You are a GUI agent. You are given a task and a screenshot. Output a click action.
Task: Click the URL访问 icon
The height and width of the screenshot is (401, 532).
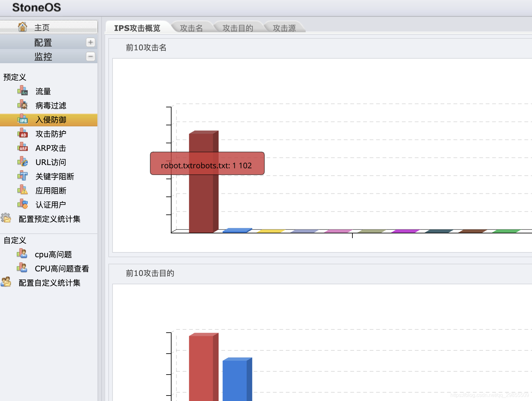pyautogui.click(x=22, y=161)
